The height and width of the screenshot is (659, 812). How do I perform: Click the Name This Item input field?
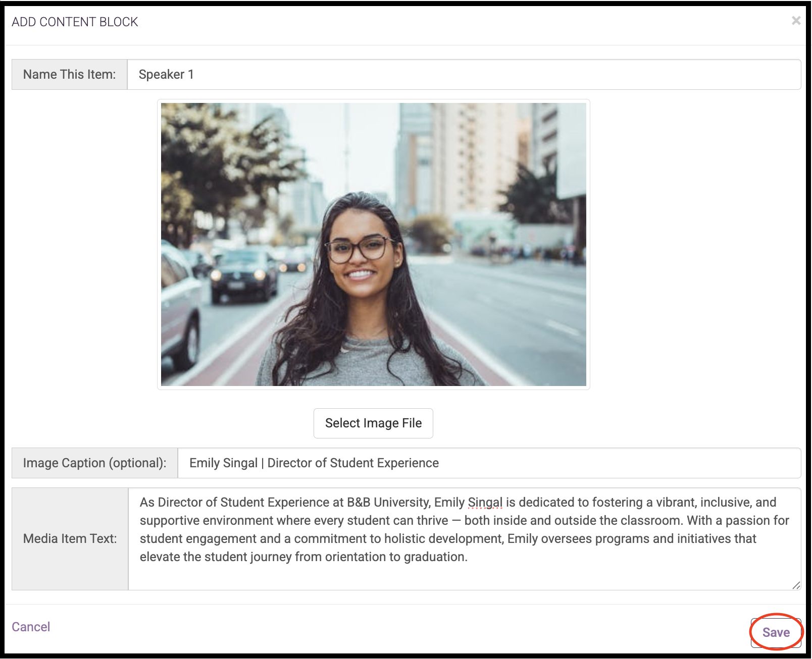pos(464,75)
